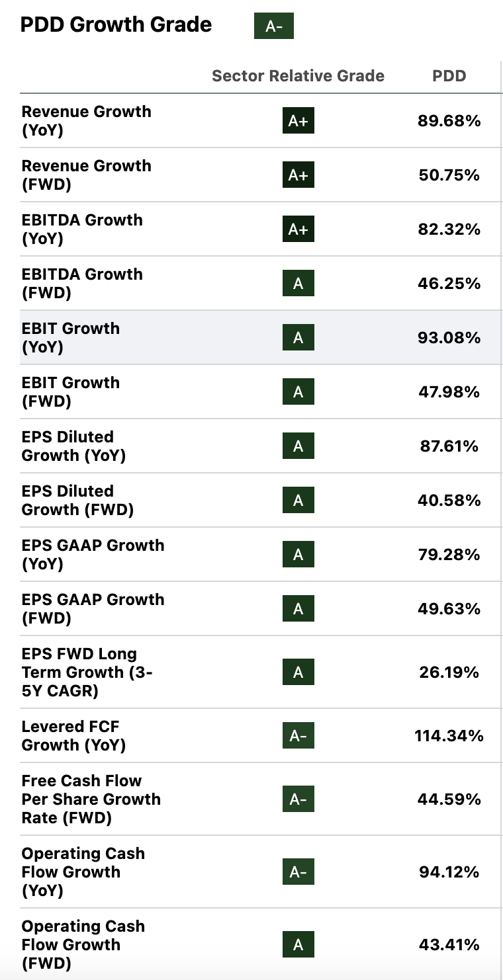503x980 pixels.
Task: Click the A badge for EBIT Growth (YoY)
Action: point(298,338)
